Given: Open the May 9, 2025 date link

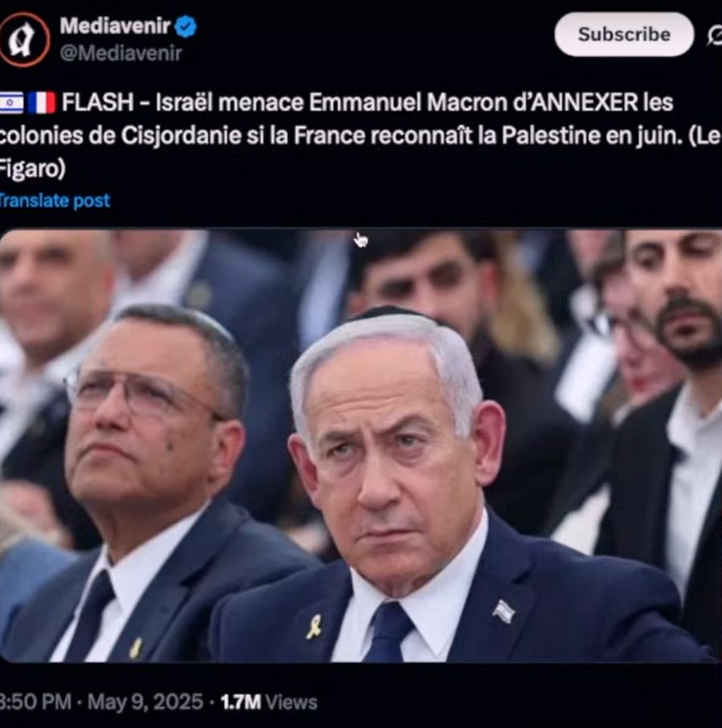Looking at the screenshot, I should pyautogui.click(x=145, y=702).
